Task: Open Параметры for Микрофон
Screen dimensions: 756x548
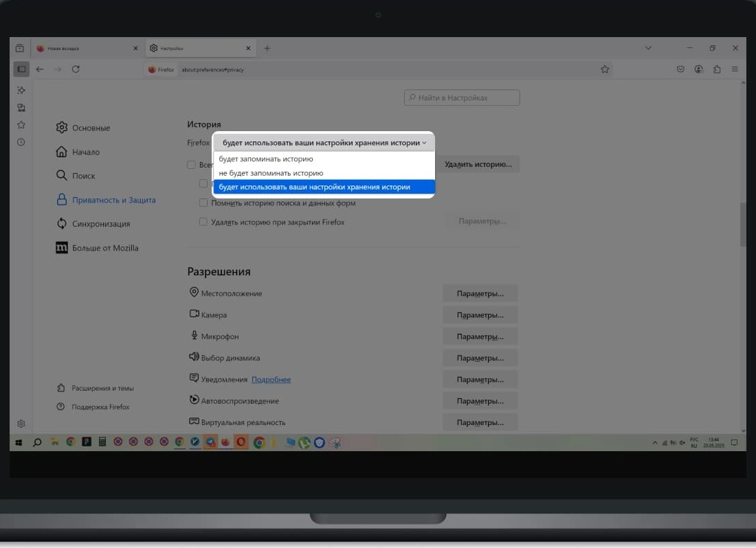Action: click(x=480, y=336)
